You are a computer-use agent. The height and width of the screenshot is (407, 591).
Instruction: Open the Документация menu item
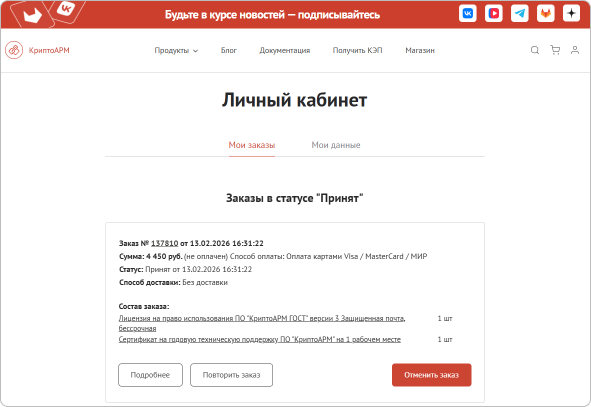[285, 50]
